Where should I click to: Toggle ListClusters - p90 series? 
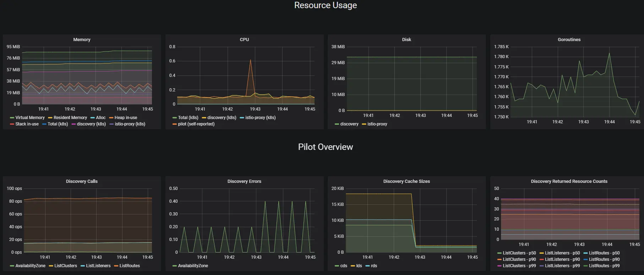pyautogui.click(x=519, y=259)
